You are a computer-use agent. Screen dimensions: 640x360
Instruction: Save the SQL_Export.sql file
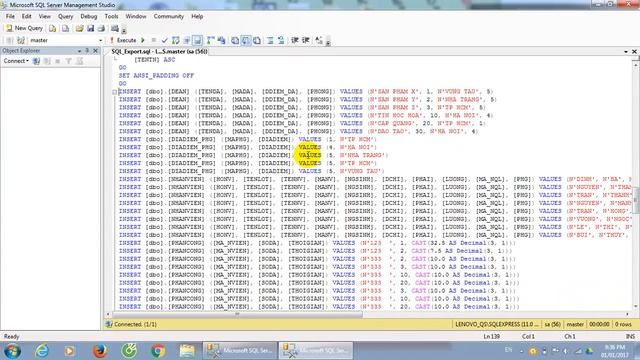tap(90, 28)
